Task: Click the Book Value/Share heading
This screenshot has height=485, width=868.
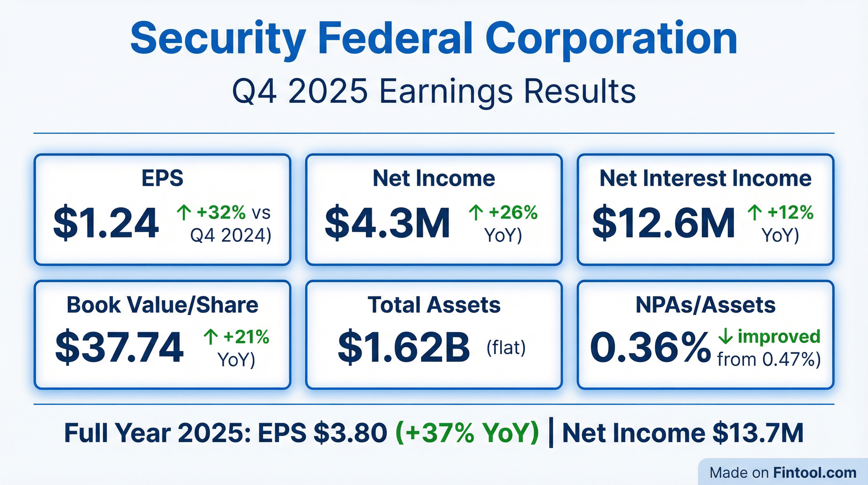Action: [162, 305]
